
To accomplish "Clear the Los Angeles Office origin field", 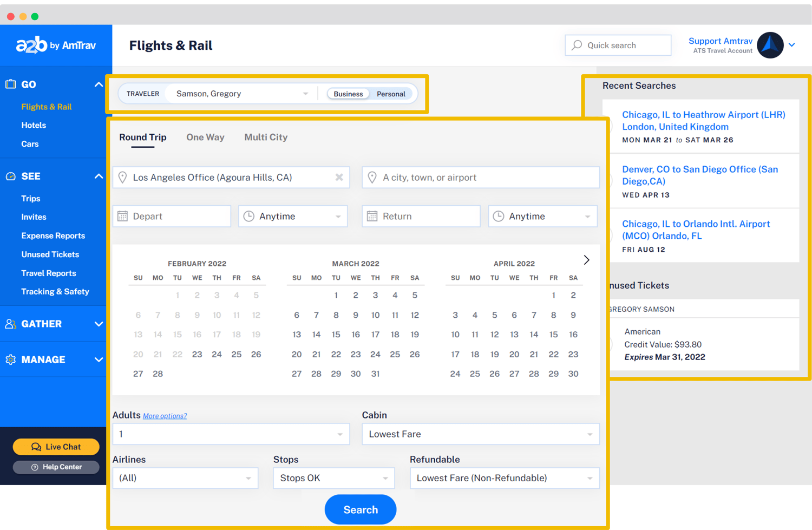I will point(339,178).
